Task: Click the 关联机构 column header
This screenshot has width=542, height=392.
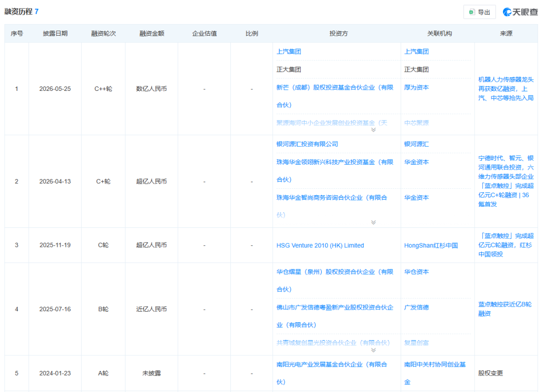Action: [439, 34]
